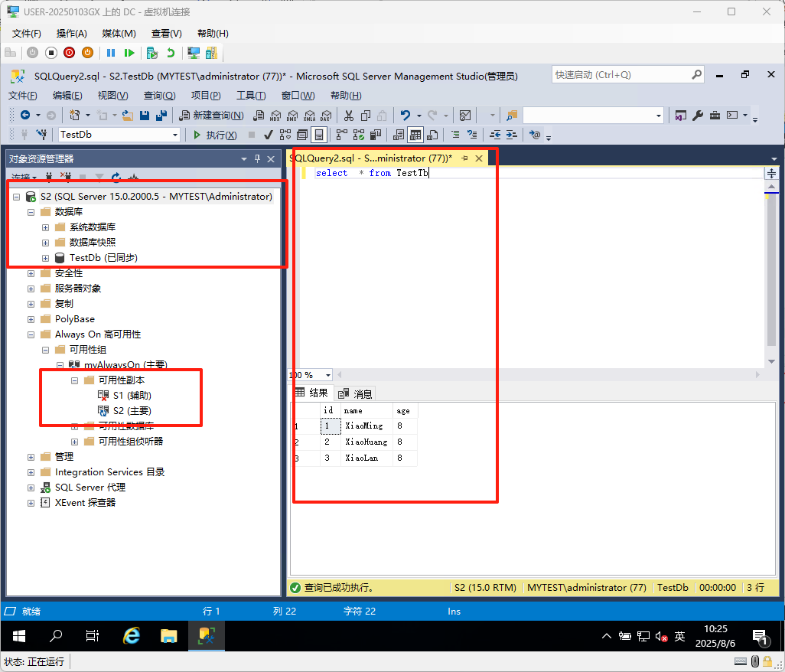The image size is (785, 672).
Task: Click Increase Indent icon
Action: pyautogui.click(x=512, y=135)
